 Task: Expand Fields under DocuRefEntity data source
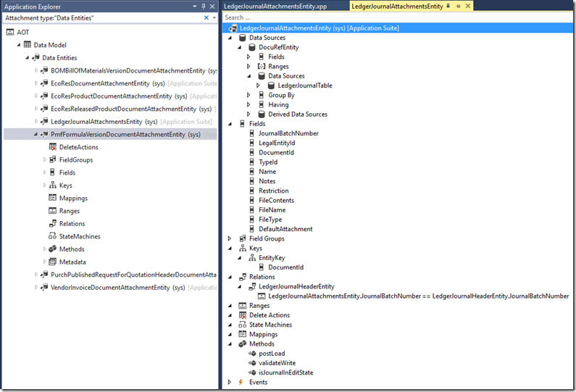pyautogui.click(x=249, y=57)
